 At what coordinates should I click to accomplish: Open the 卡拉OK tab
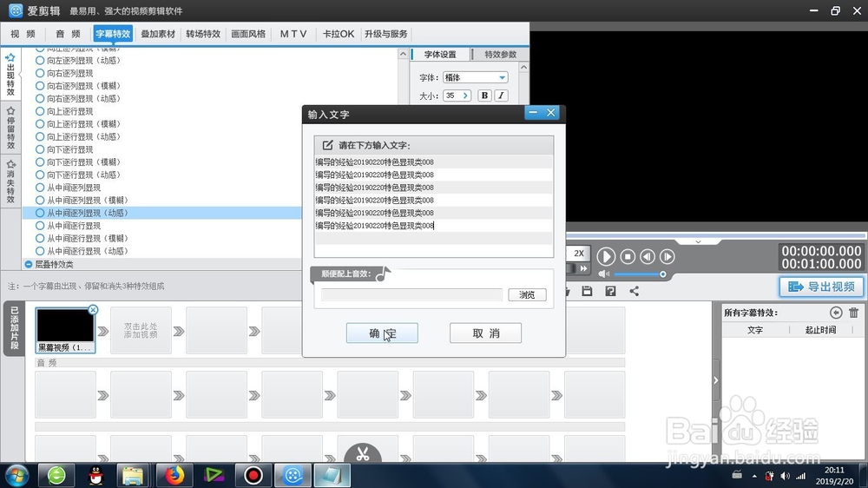point(339,34)
